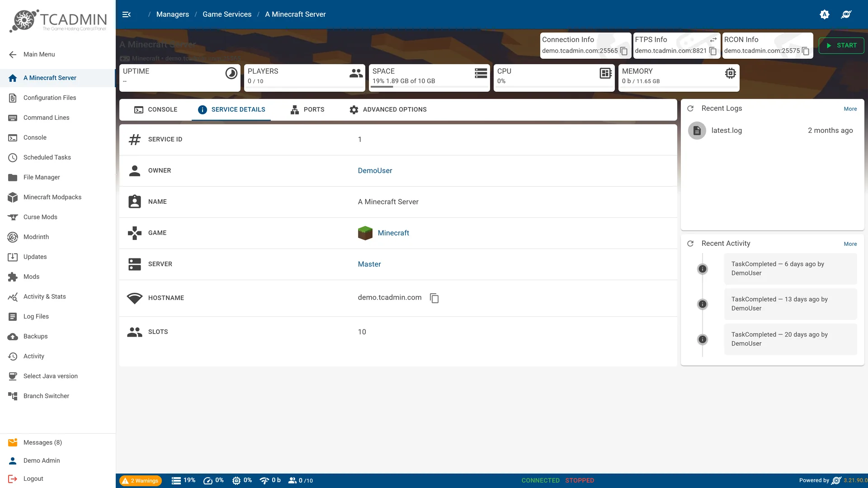Refresh the Recent Activity panel
Screen dimensions: 868x488
[690, 244]
